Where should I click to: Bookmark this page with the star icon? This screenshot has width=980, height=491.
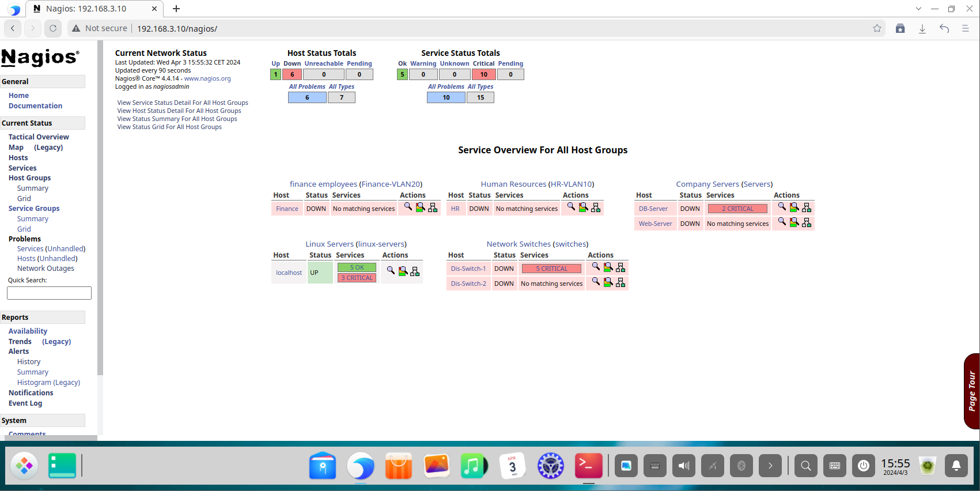point(877,28)
